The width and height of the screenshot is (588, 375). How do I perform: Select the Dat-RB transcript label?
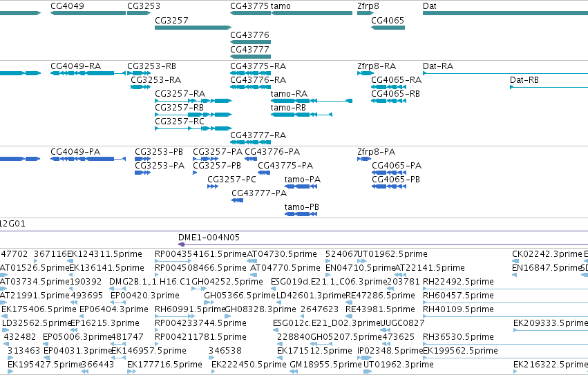tap(524, 80)
